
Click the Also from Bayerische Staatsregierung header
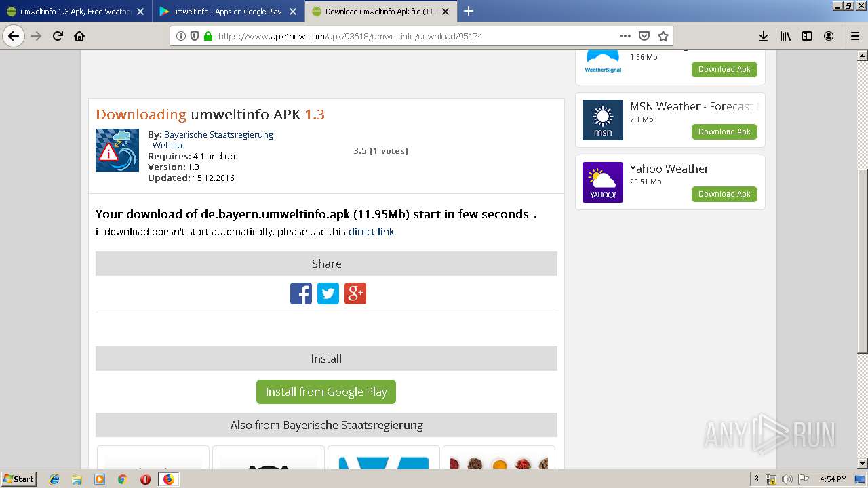click(x=326, y=425)
